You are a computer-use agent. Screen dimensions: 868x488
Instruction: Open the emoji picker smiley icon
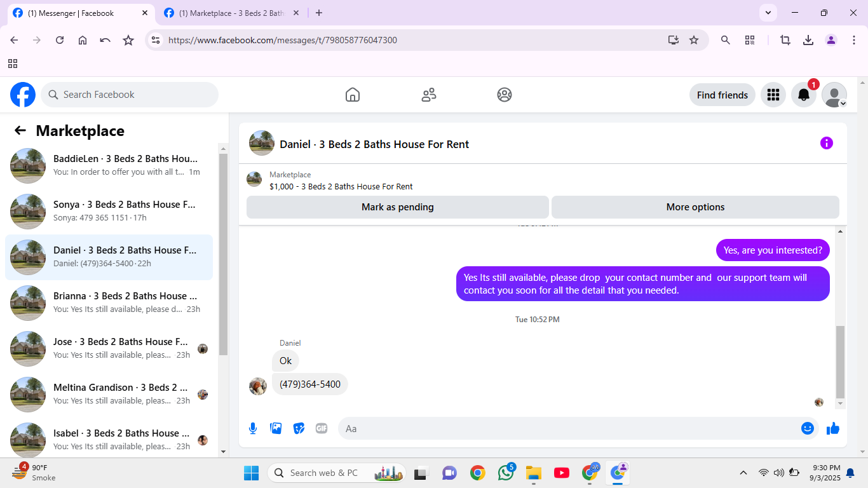tap(808, 428)
